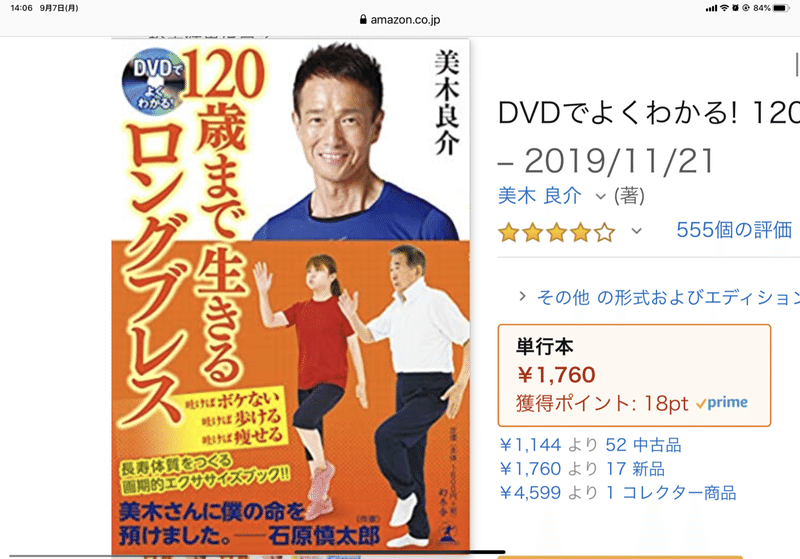Screen dimensions: 800x559
Task: Tap the book cover image to enlarge
Action: click(290, 297)
